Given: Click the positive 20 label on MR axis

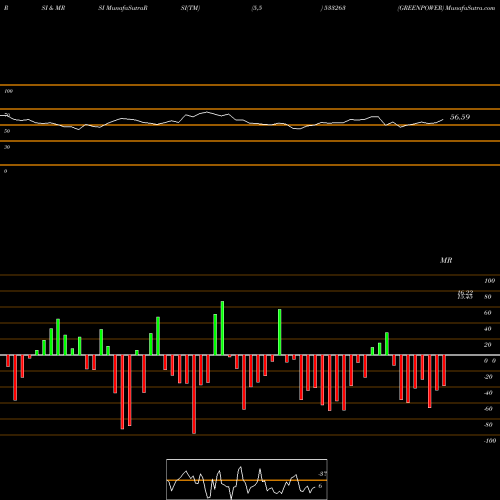Looking at the screenshot, I should click(x=488, y=345).
